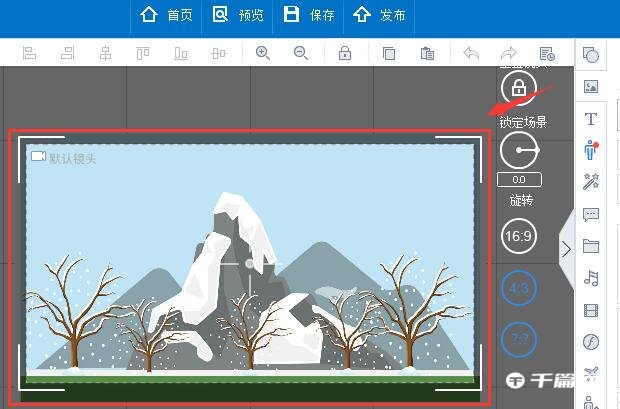Click the padlock icon in the toolbar
Image resolution: width=620 pixels, height=409 pixels.
[344, 53]
